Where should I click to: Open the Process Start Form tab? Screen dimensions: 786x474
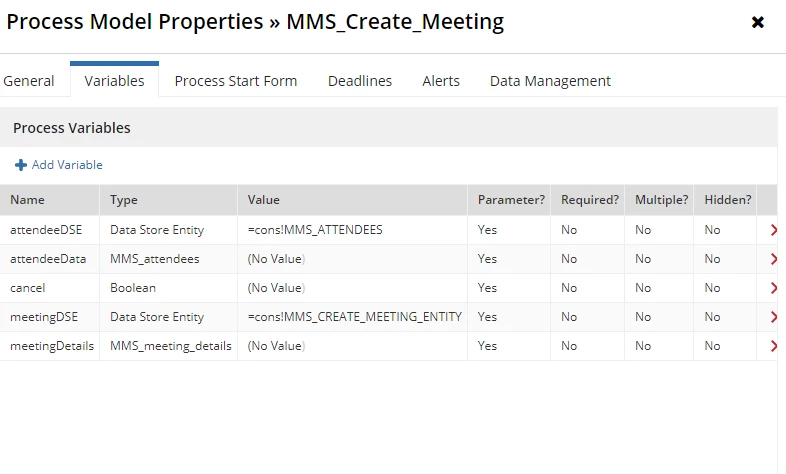(x=236, y=81)
